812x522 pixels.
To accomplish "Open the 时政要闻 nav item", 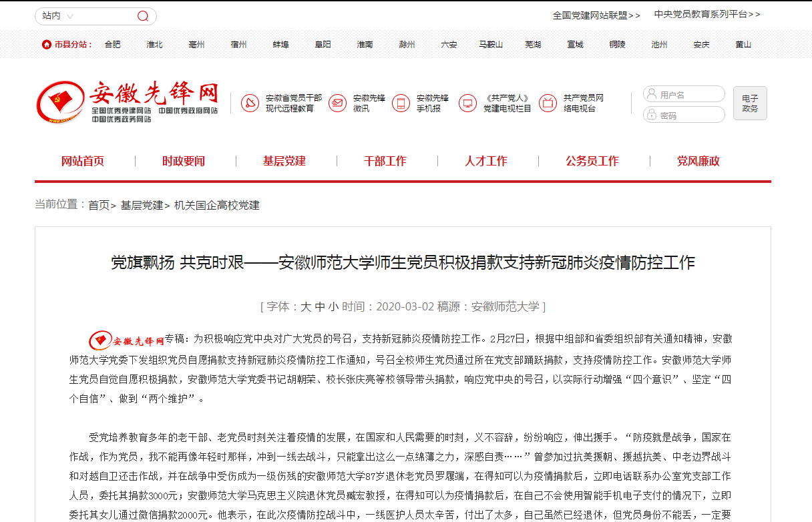I will (x=184, y=161).
